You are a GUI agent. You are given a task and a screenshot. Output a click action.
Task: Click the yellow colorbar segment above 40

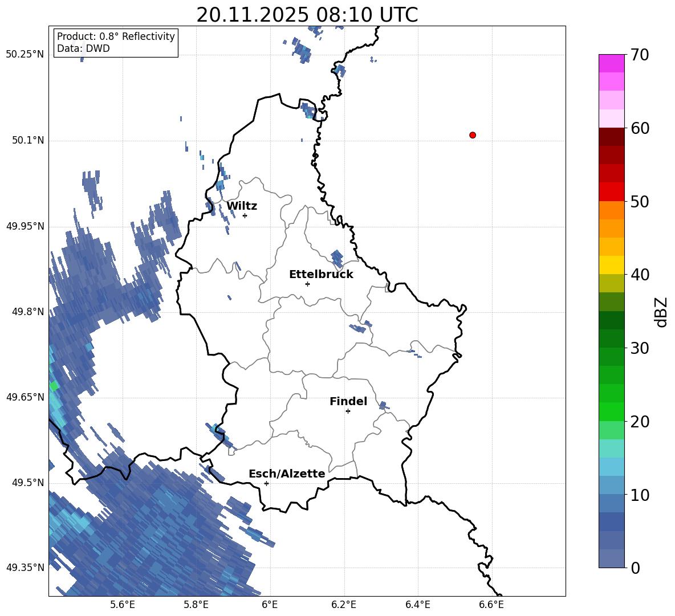(611, 265)
